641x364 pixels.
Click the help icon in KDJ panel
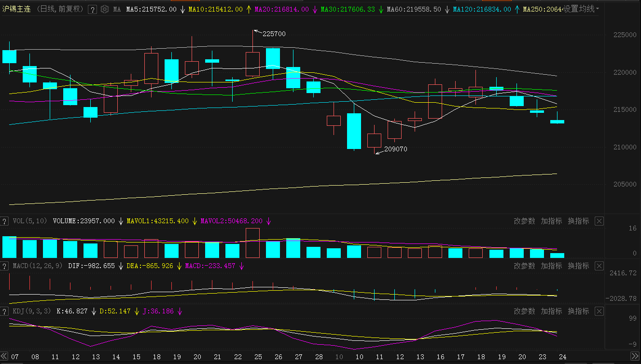(4, 311)
